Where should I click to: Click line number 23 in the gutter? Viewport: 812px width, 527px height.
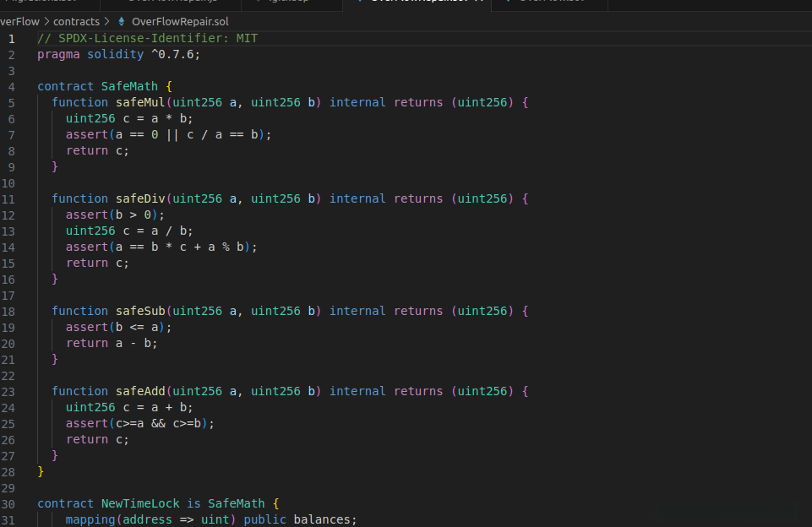click(8, 393)
